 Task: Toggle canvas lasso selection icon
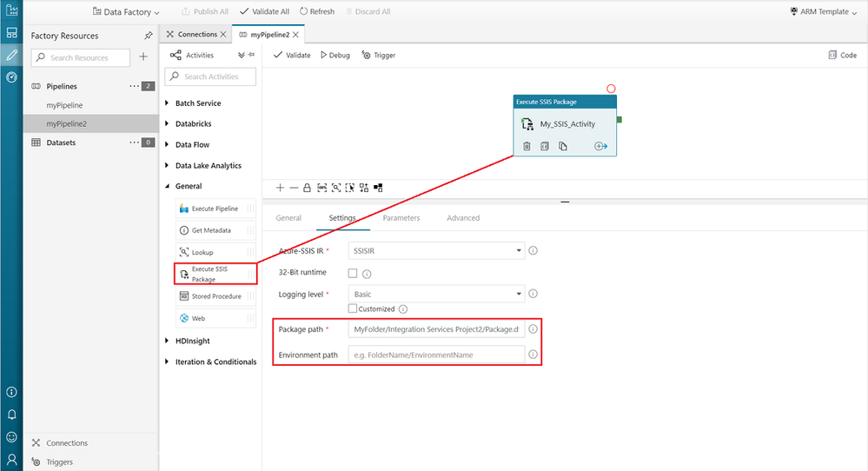coord(350,188)
